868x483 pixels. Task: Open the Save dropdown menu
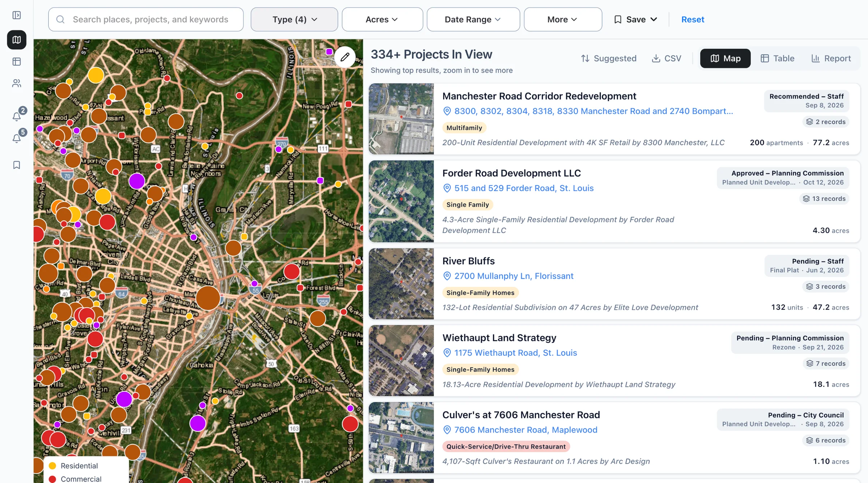pyautogui.click(x=635, y=20)
